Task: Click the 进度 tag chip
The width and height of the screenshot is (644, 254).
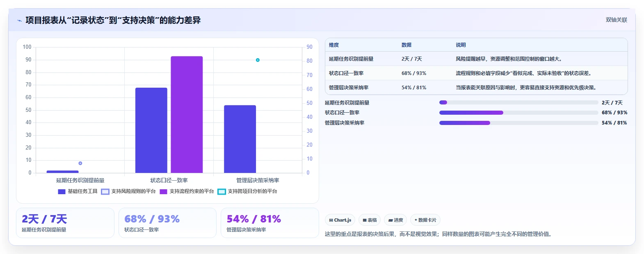Action: [x=395, y=220]
